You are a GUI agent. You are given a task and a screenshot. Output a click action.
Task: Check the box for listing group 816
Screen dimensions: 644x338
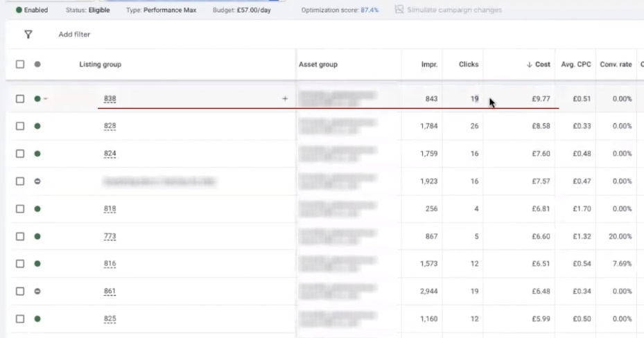coord(20,264)
